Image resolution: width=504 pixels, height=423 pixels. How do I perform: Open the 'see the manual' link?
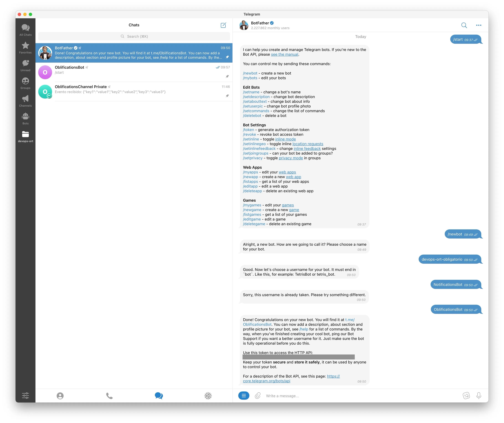[x=284, y=54]
